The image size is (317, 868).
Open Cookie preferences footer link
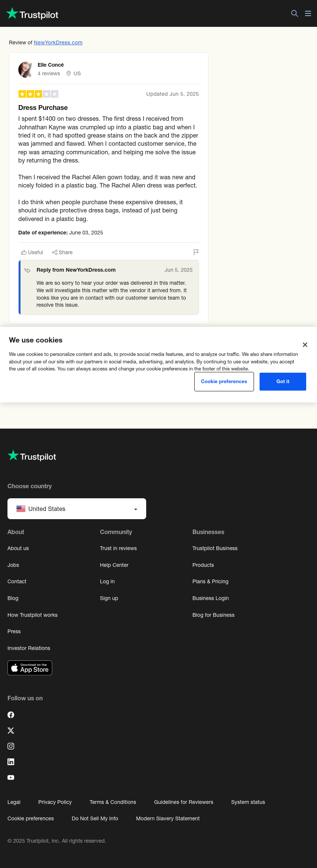point(31,818)
